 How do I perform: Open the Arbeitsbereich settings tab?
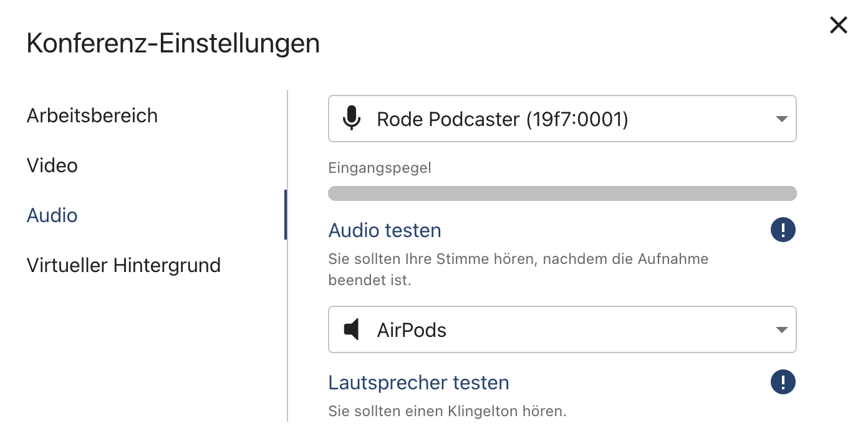tap(92, 115)
